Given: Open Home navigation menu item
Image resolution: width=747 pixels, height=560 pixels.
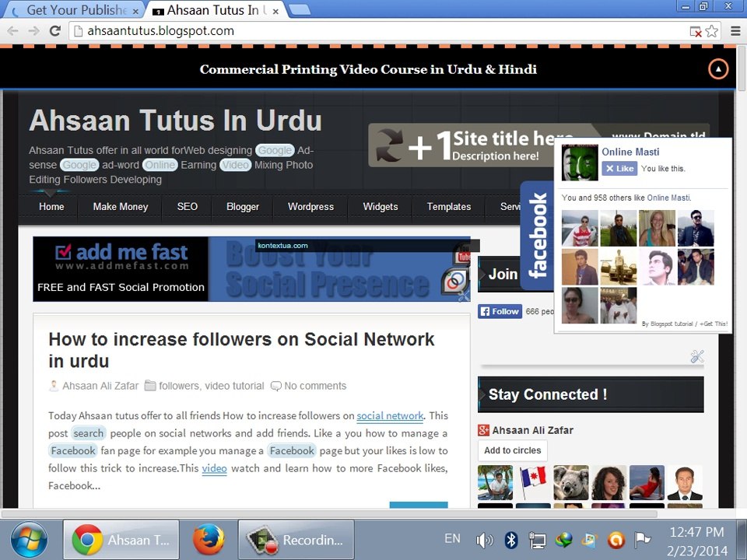Looking at the screenshot, I should click(x=51, y=207).
